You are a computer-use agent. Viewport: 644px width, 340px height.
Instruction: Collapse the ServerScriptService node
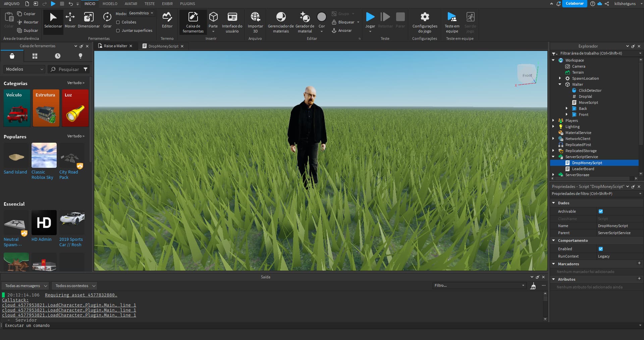(553, 157)
